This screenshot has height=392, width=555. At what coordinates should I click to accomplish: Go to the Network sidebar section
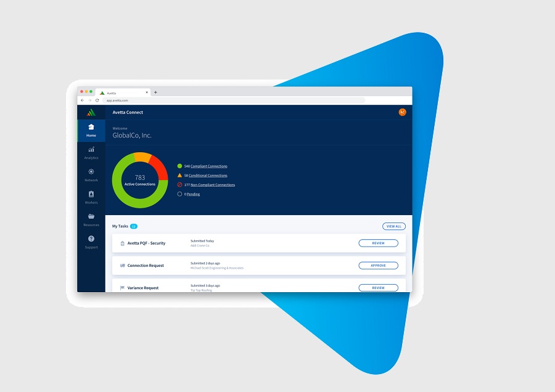pyautogui.click(x=91, y=175)
